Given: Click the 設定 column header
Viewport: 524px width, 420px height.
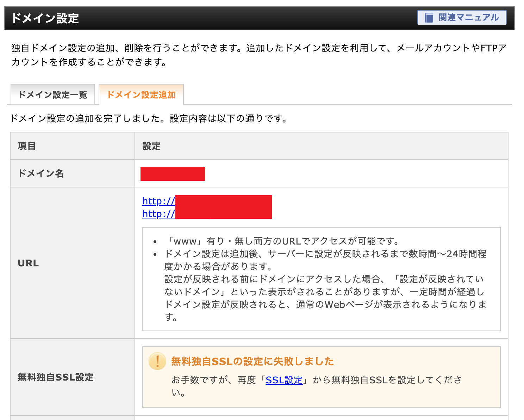Looking at the screenshot, I should click(151, 146).
